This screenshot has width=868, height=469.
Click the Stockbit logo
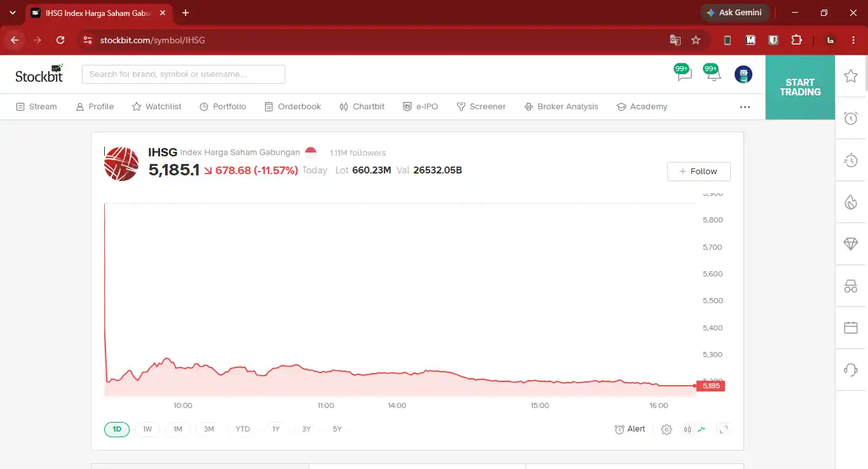[39, 74]
